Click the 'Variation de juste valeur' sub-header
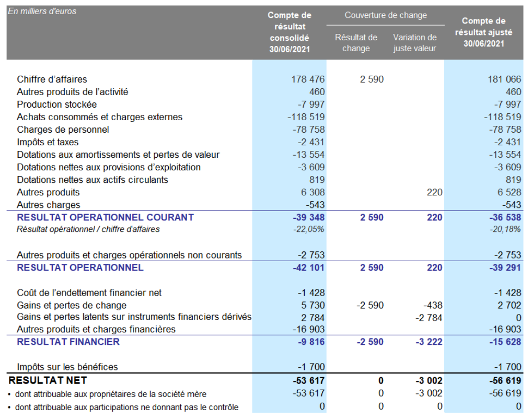532x420 pixels. click(414, 43)
